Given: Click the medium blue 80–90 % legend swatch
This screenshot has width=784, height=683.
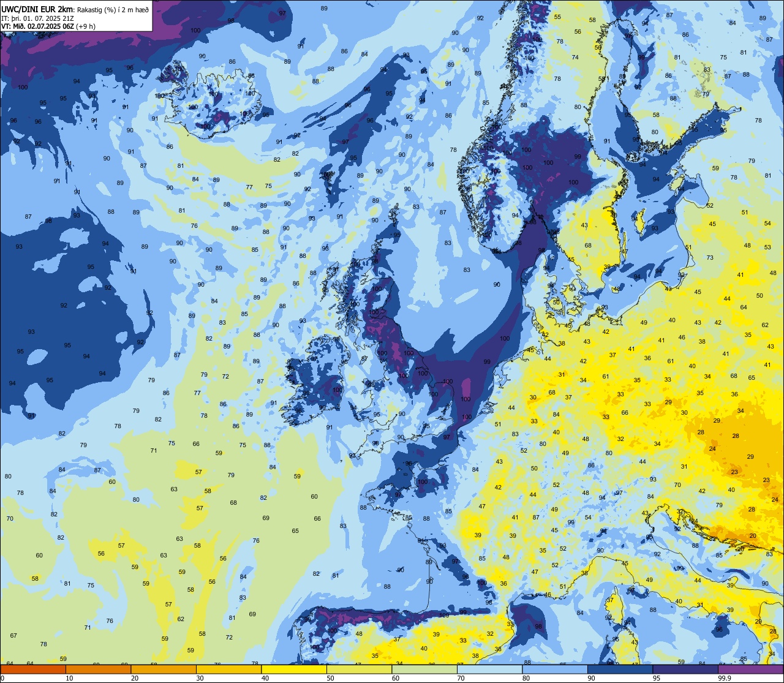Looking at the screenshot, I should pos(555,670).
